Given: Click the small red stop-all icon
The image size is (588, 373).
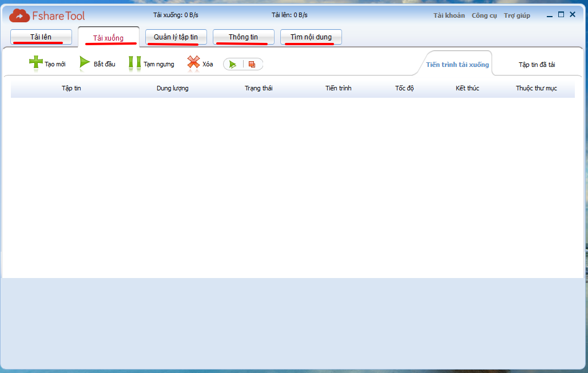Looking at the screenshot, I should click(x=252, y=65).
